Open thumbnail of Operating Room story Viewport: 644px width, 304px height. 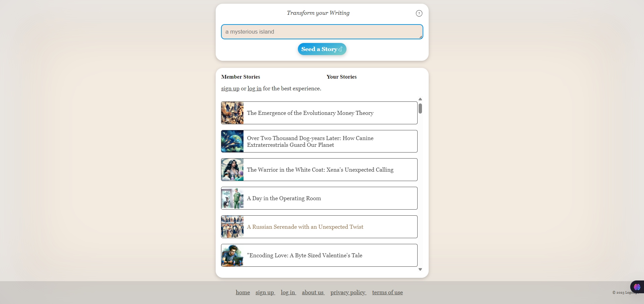232,198
